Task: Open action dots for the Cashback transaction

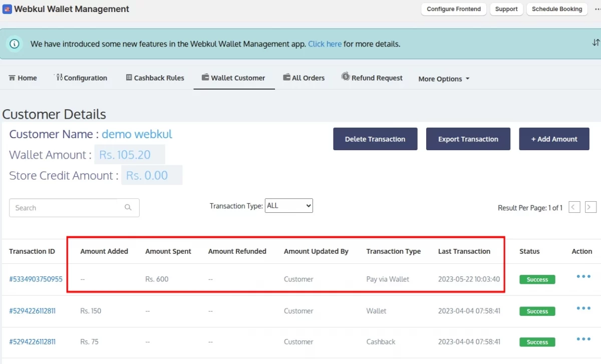Action: 583,339
